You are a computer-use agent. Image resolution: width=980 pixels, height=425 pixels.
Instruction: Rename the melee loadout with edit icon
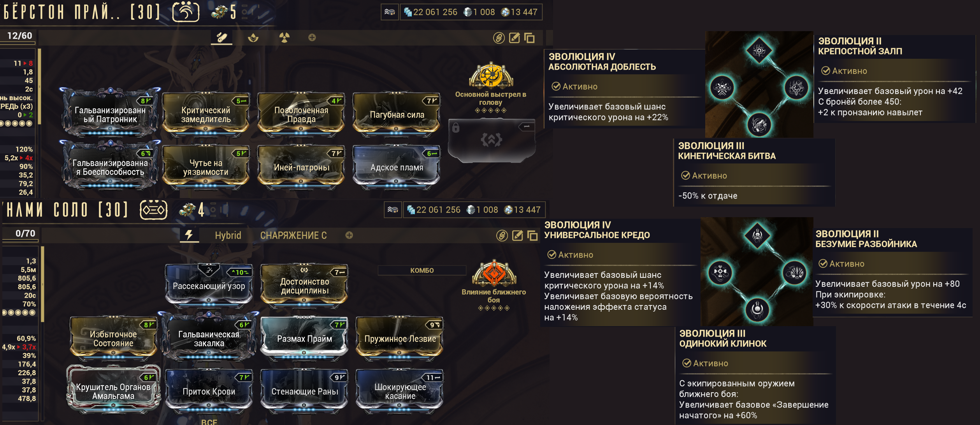point(517,235)
